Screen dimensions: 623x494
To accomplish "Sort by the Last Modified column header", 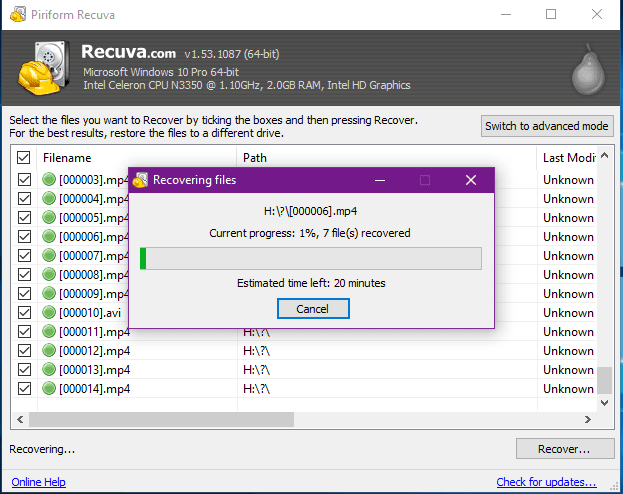I will (567, 158).
